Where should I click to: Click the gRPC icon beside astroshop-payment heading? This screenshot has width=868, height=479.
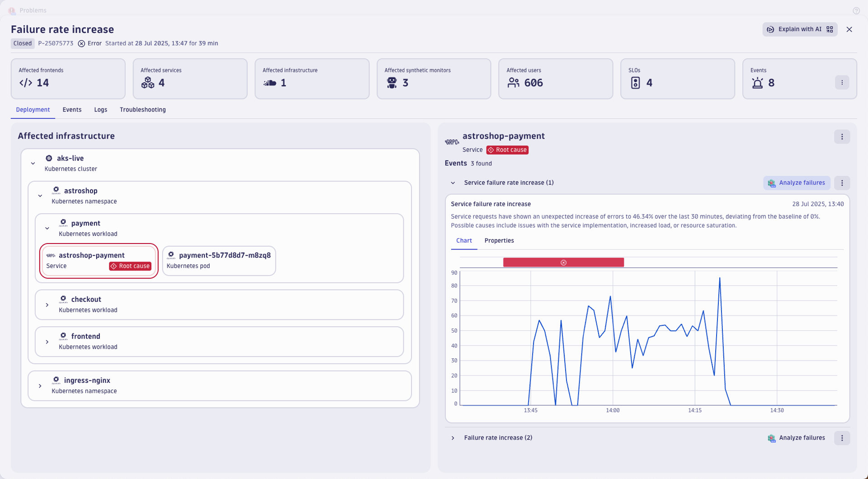tap(452, 141)
